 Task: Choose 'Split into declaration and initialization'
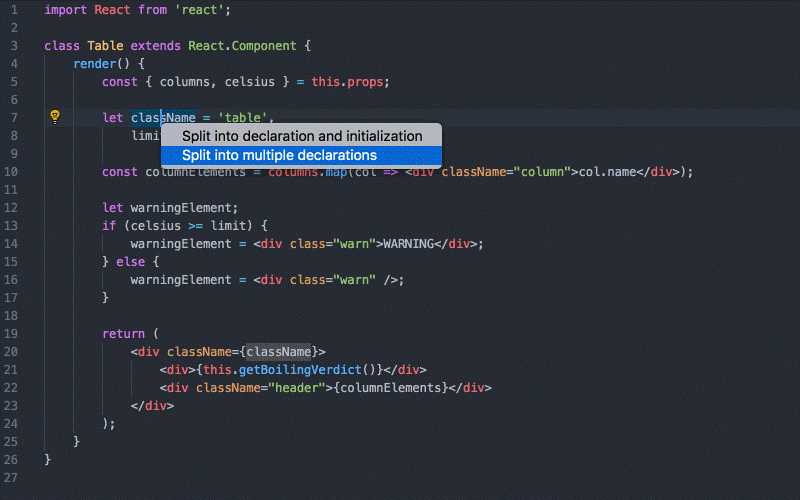tap(302, 136)
